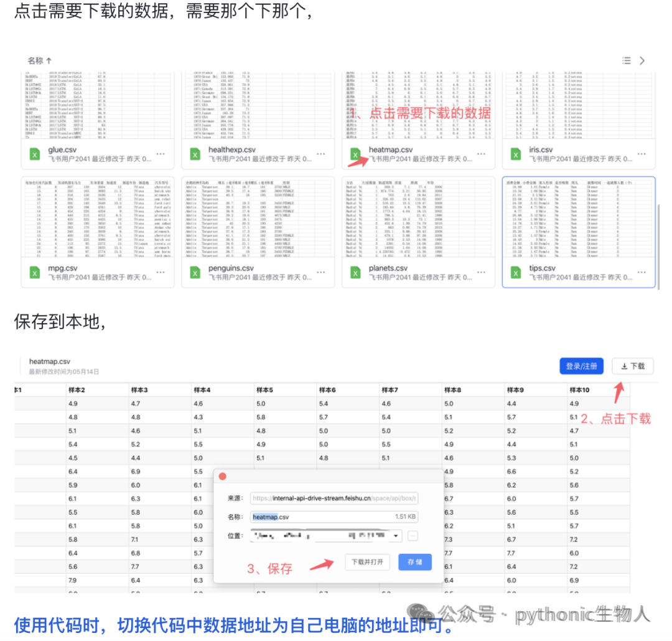Screen dimensions: 672x641
Task: Open the glue.csv preview thumbnail
Action: (98, 105)
